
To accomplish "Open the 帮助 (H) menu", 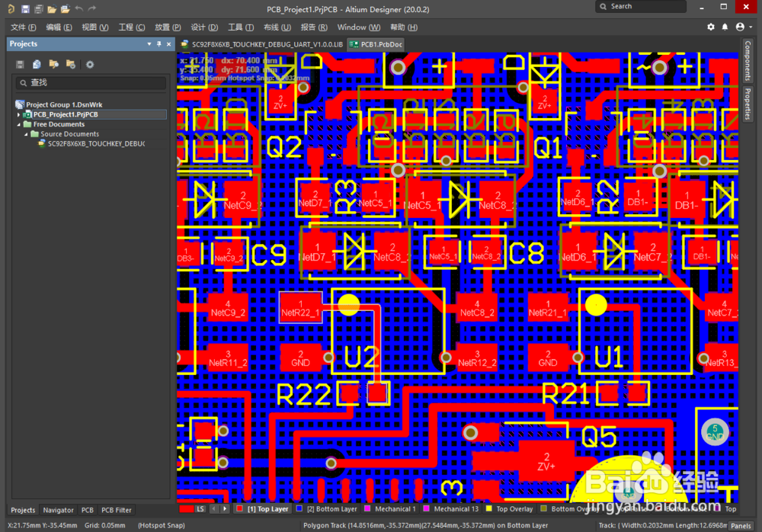I will click(x=404, y=27).
